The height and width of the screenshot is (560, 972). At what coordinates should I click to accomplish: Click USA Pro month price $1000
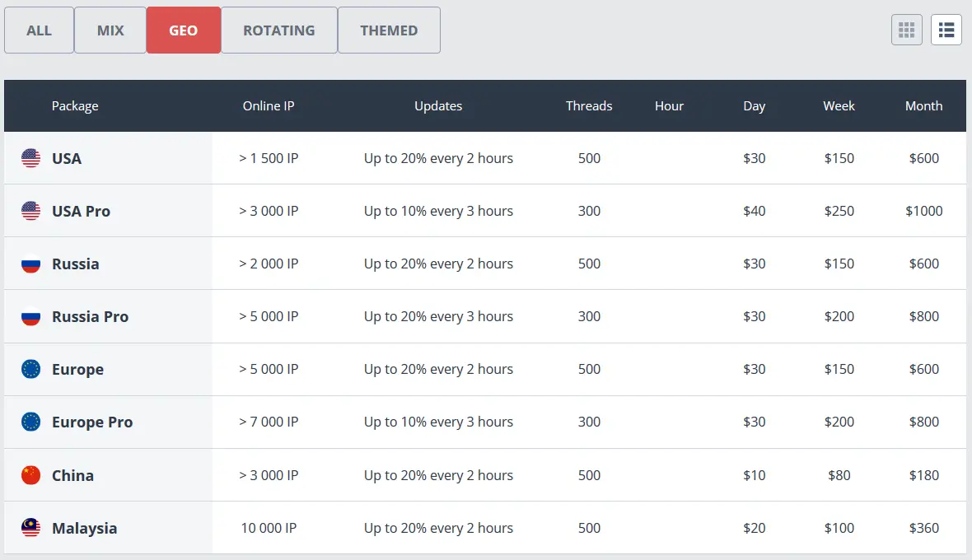(x=923, y=212)
